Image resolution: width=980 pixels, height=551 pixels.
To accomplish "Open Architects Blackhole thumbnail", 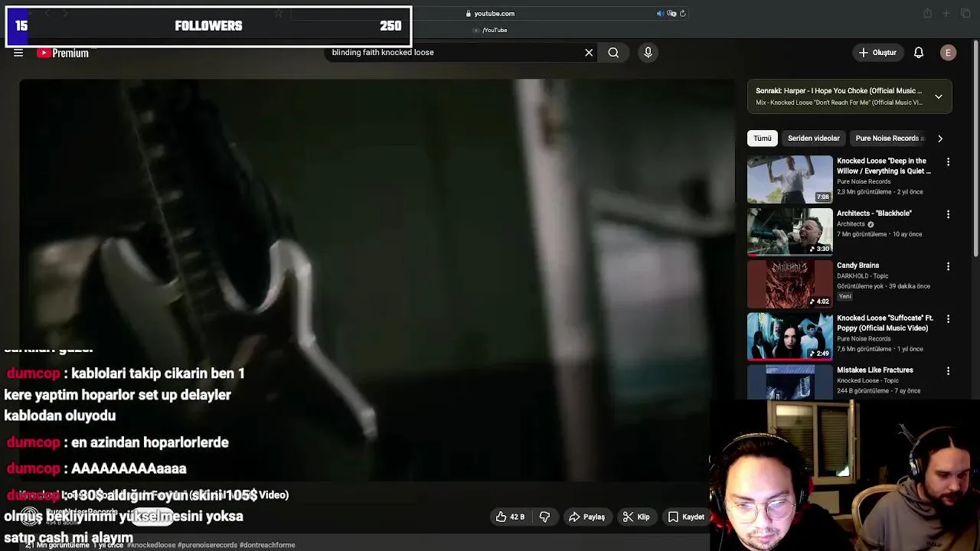I will coord(789,231).
